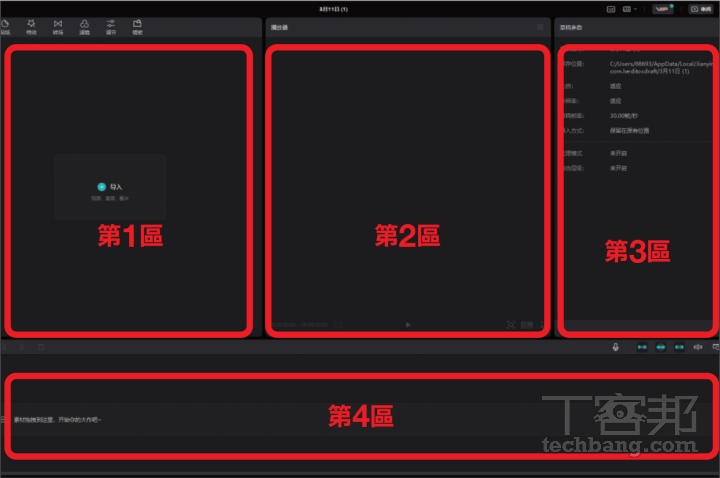
Task: Click the review button at top right
Action: (x=701, y=9)
